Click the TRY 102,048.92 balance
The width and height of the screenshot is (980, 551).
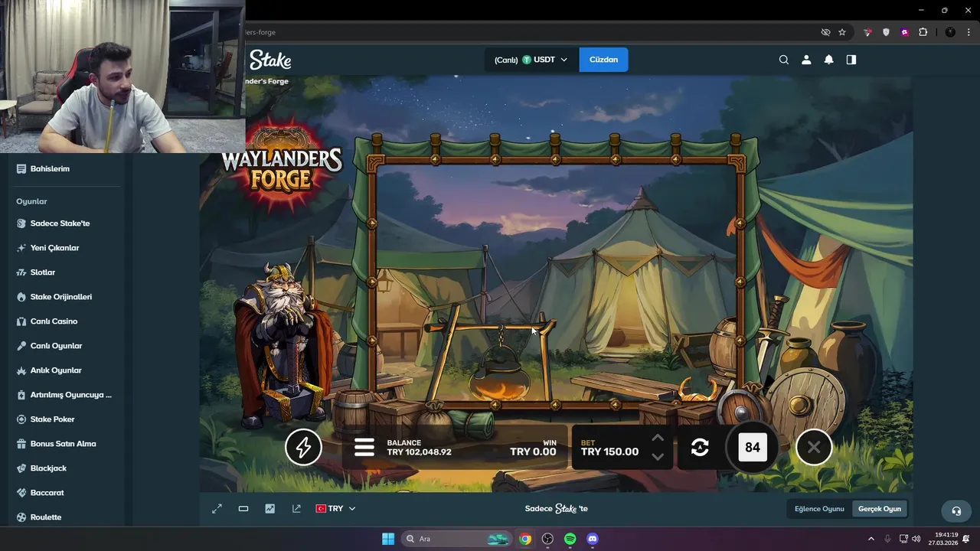pyautogui.click(x=419, y=452)
